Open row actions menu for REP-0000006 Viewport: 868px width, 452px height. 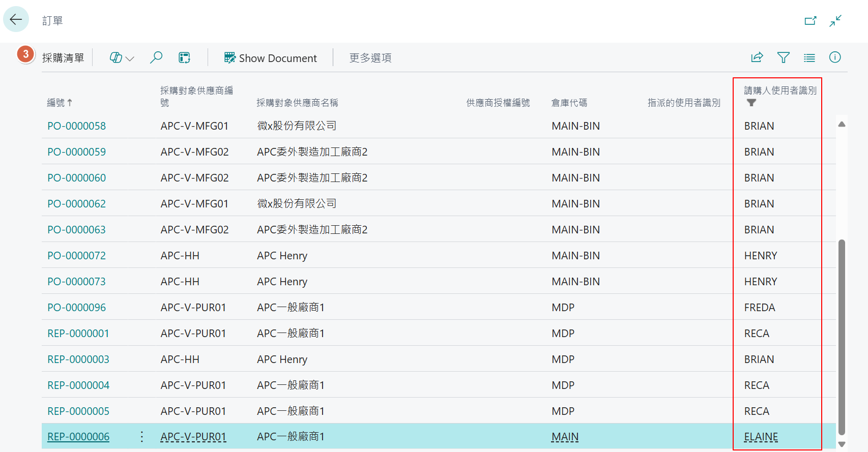coord(142,437)
